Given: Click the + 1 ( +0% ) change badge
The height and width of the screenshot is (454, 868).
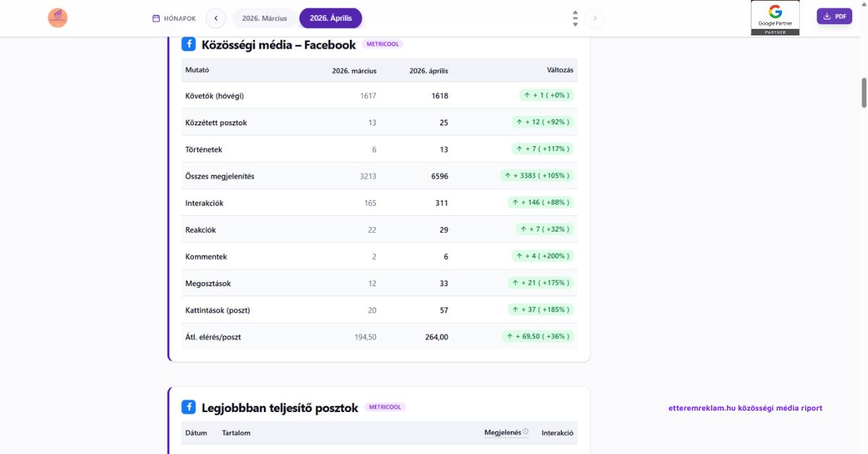Looking at the screenshot, I should click(546, 95).
